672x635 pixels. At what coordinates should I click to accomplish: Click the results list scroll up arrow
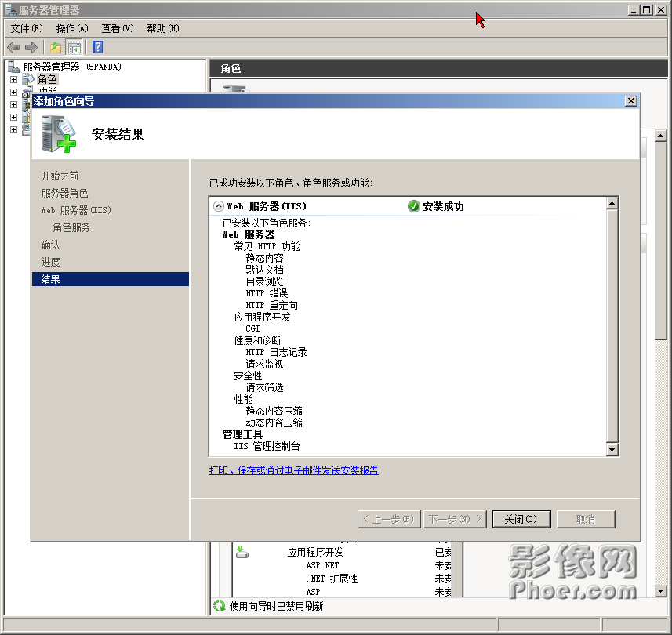point(612,203)
